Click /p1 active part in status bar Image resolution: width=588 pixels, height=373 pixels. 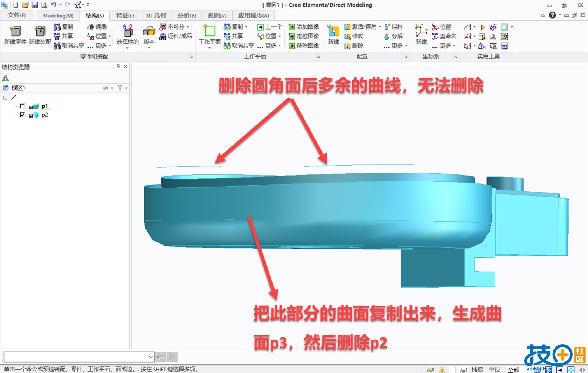coord(464,370)
